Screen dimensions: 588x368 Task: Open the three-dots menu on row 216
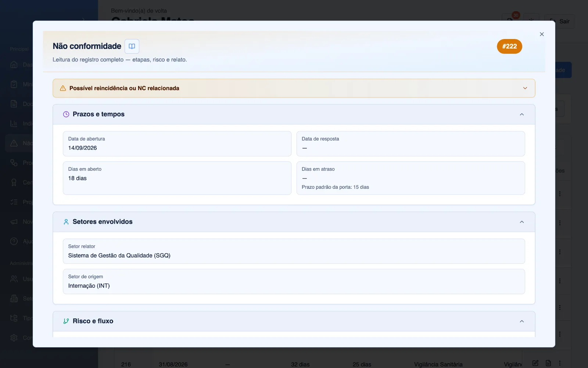click(560, 363)
